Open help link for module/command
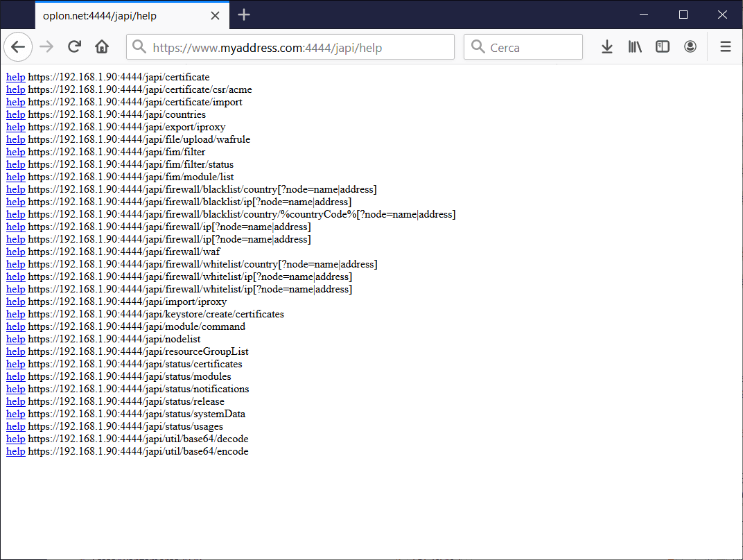This screenshot has height=560, width=743. [16, 327]
